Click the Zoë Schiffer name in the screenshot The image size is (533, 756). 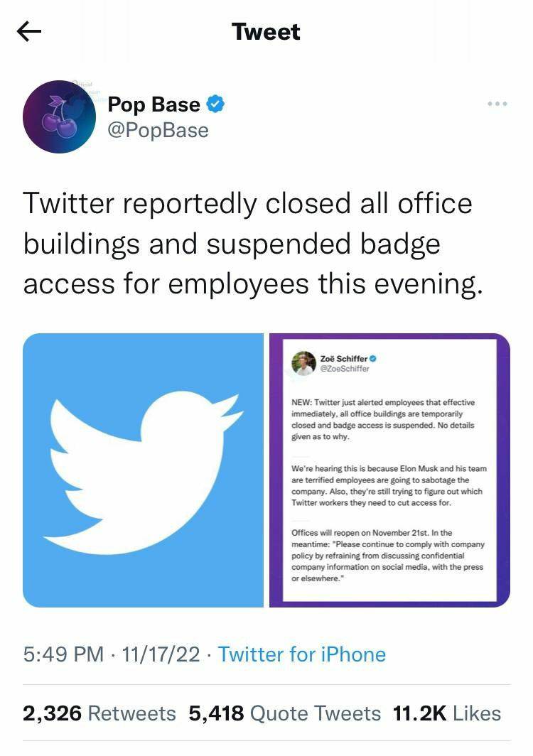point(344,359)
